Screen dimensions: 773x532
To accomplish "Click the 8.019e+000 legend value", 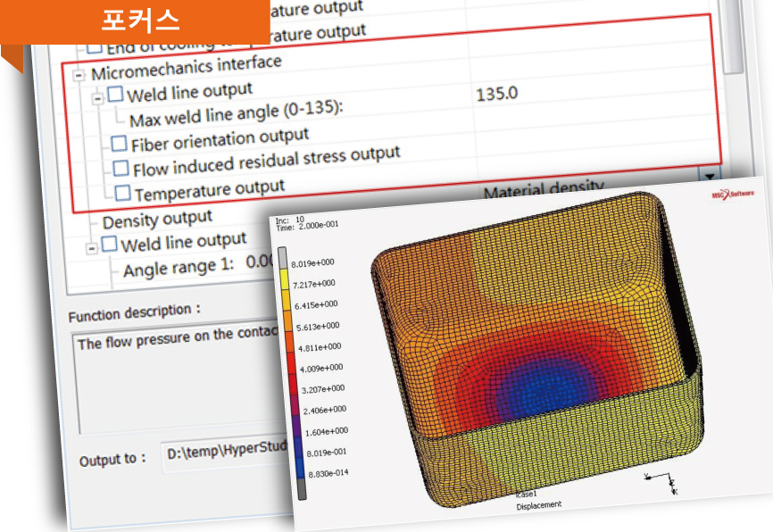I will [x=312, y=264].
